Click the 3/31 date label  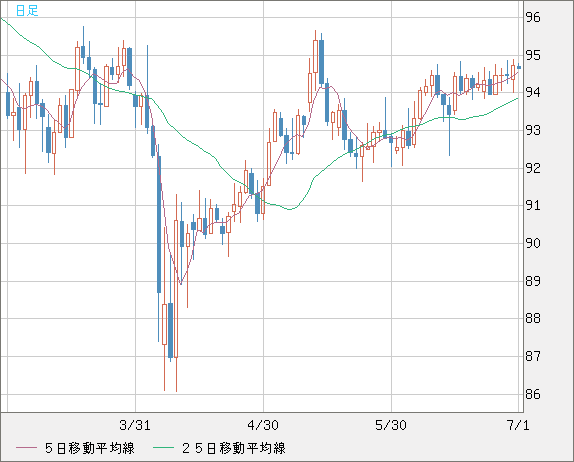135,425
